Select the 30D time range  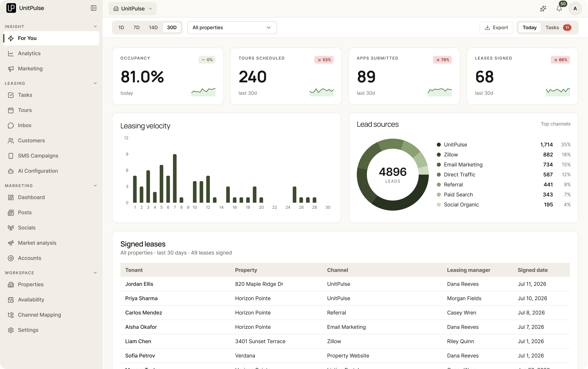coord(172,28)
